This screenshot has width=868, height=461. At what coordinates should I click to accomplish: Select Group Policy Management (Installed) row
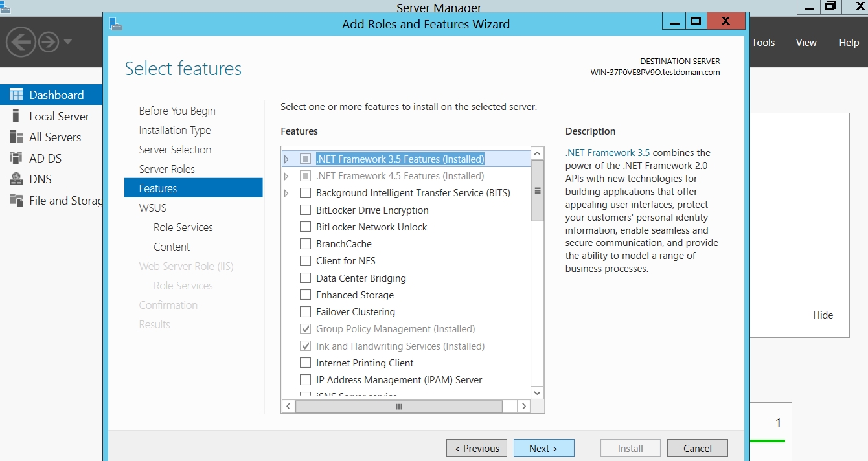(395, 329)
